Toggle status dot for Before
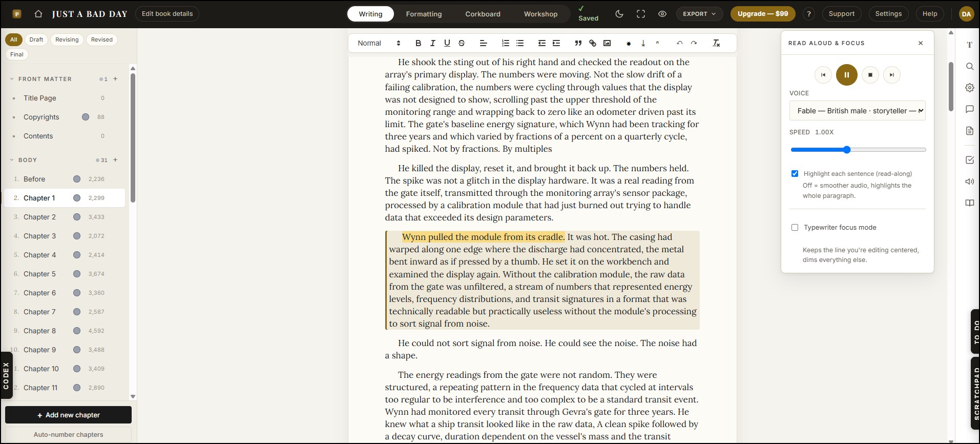980x444 pixels. [77, 179]
